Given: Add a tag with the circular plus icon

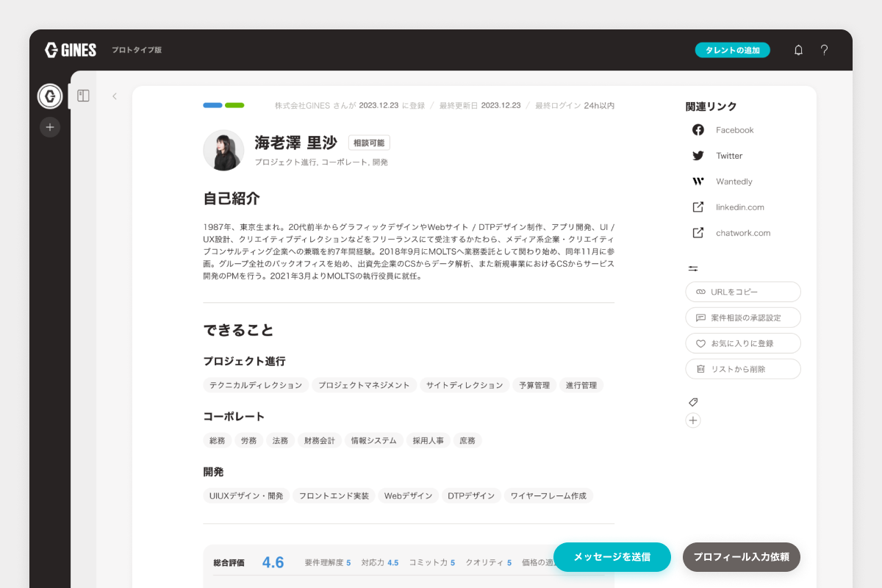Looking at the screenshot, I should [692, 420].
